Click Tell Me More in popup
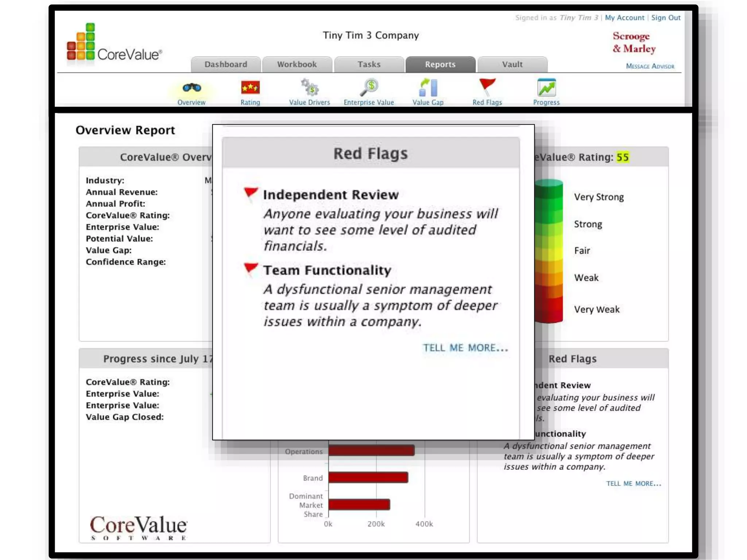The image size is (747, 560). click(x=465, y=348)
